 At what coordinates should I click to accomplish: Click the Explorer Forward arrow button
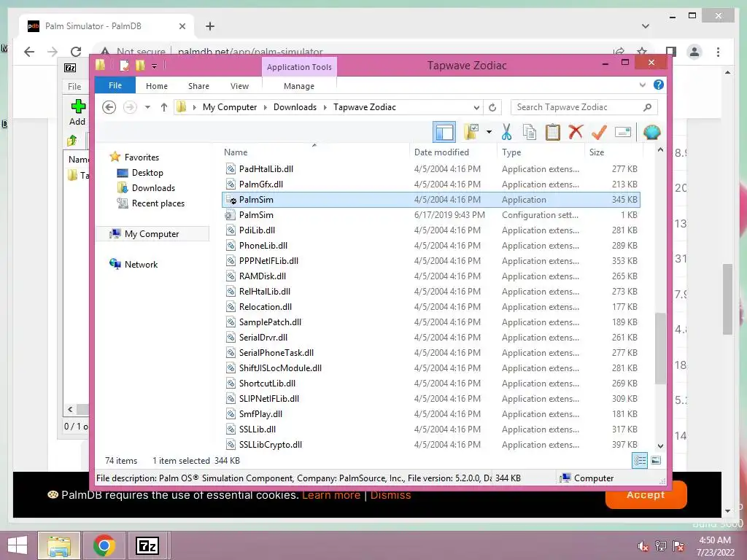point(130,107)
